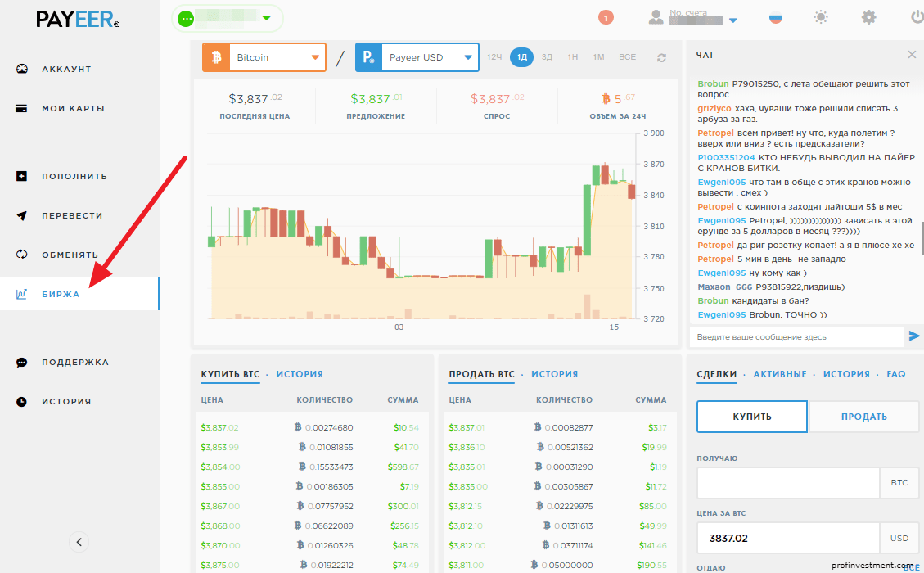Select the Биржа sidebar item

[79, 294]
